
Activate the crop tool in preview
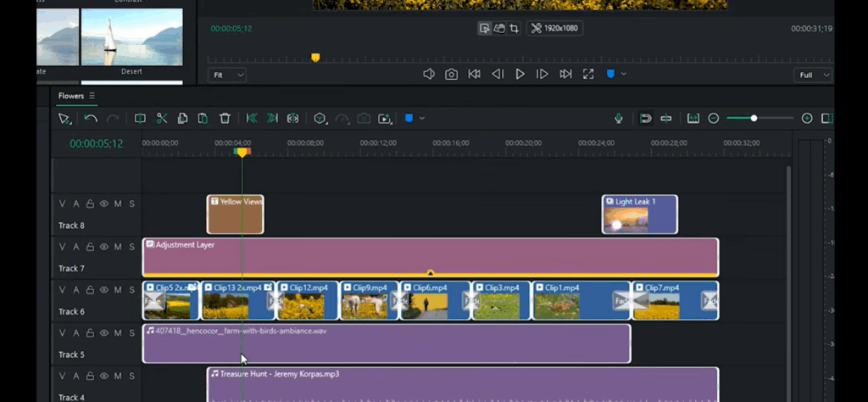pos(515,28)
